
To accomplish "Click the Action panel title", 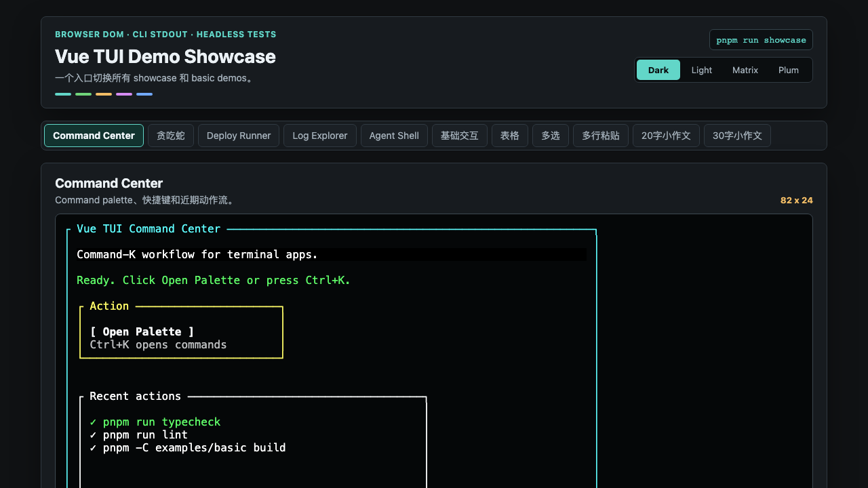I will pos(109,306).
